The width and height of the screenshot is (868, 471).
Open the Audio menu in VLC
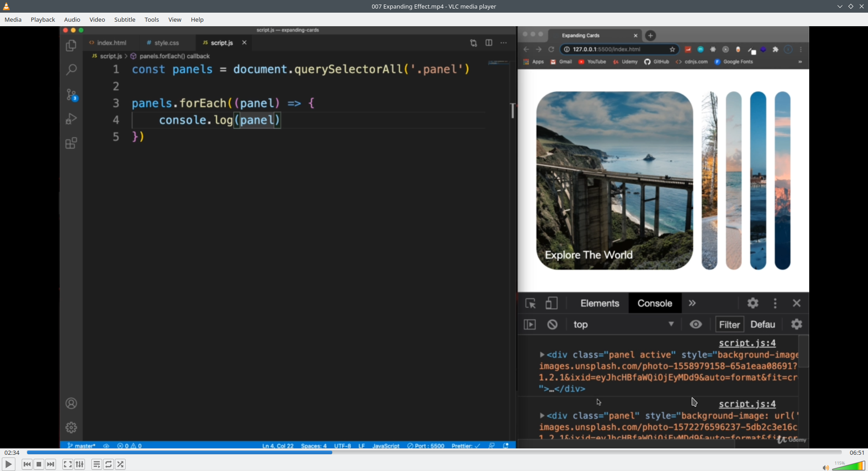(x=72, y=19)
